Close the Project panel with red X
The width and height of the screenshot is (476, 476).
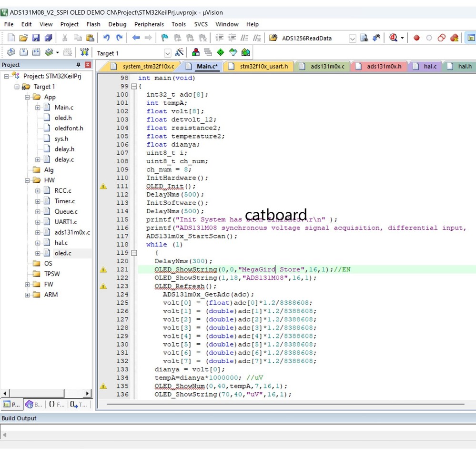pos(88,65)
